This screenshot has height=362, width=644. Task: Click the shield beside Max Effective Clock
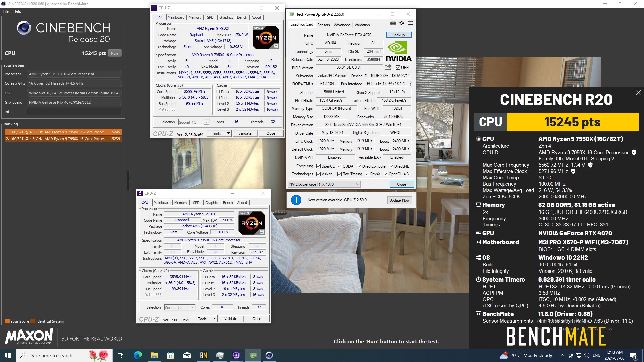click(573, 171)
